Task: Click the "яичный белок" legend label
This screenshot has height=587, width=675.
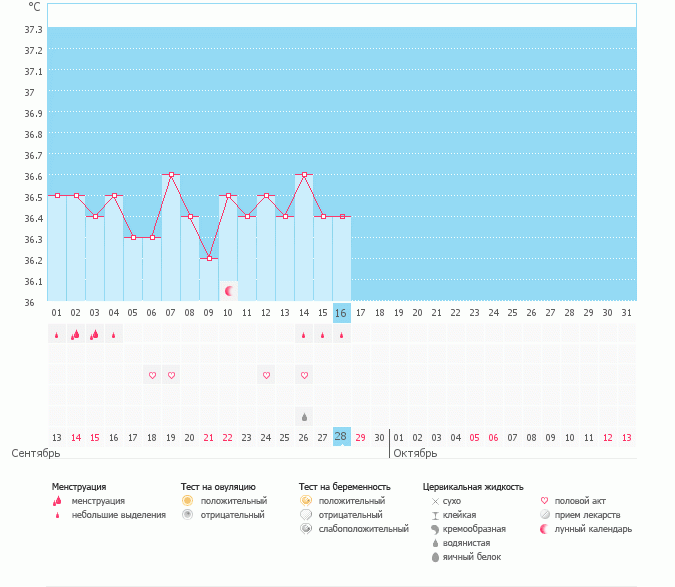Action: pos(468,557)
